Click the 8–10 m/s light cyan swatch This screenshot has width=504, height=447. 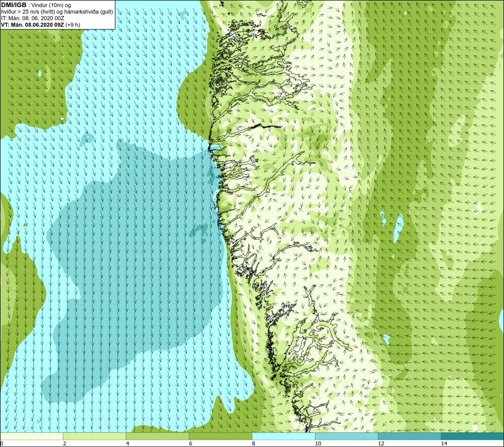click(283, 436)
